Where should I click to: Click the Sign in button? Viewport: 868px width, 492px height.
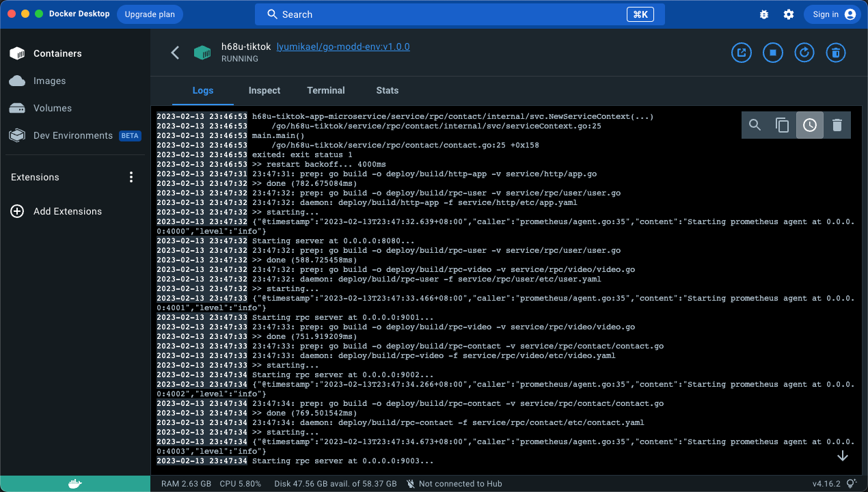pyautogui.click(x=832, y=14)
